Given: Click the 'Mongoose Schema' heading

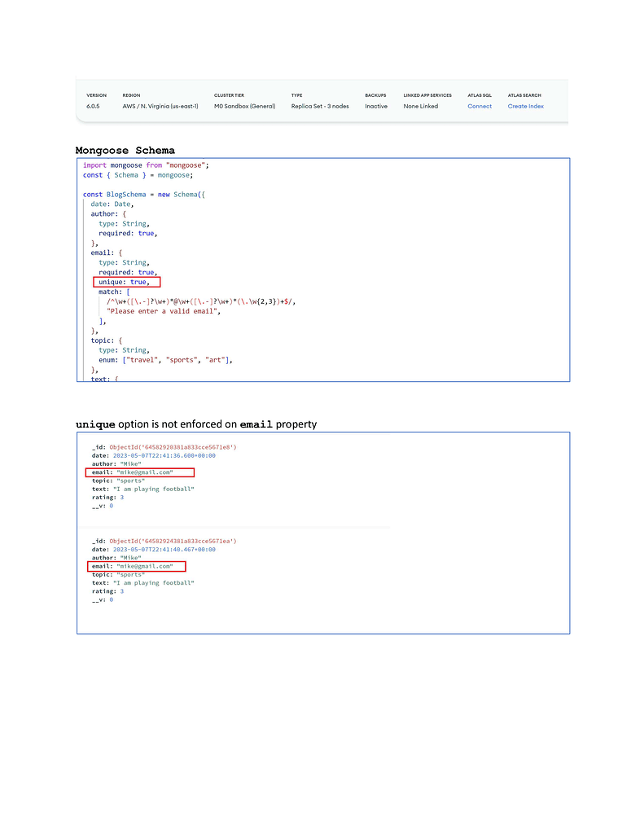Looking at the screenshot, I should (x=125, y=150).
